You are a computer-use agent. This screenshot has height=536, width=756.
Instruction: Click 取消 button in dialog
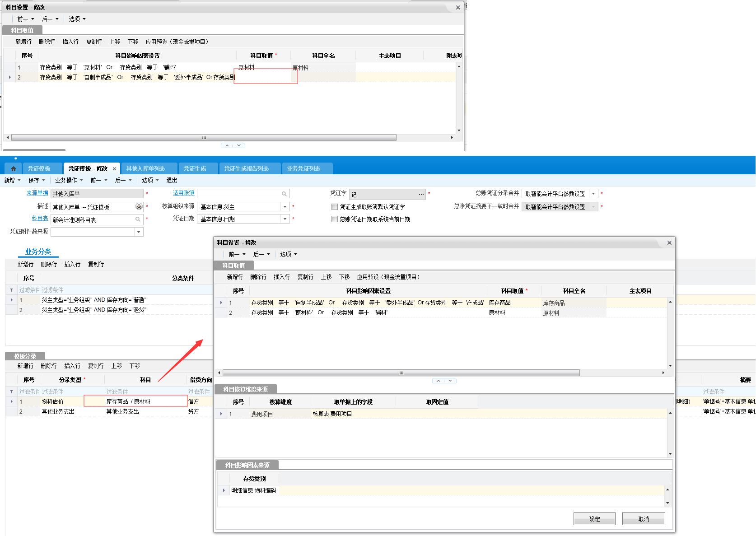coord(644,519)
